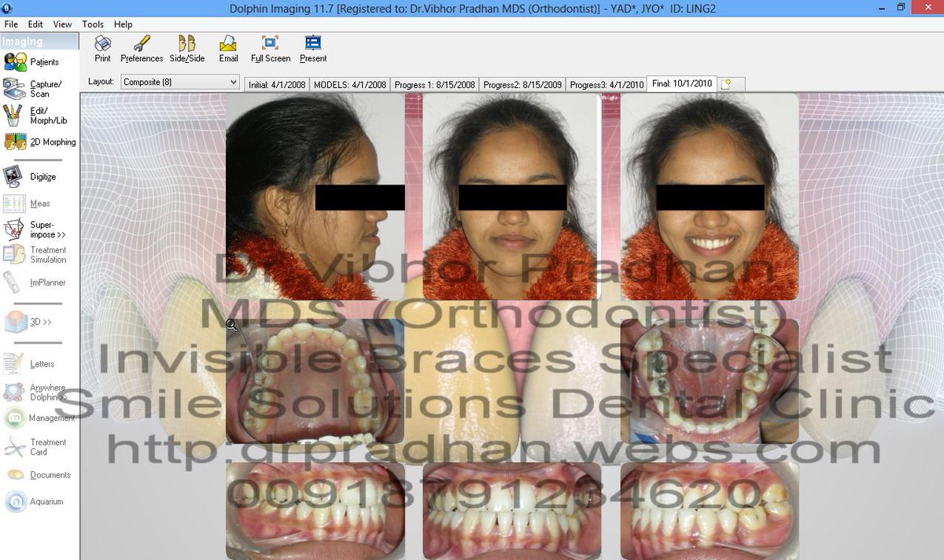Click the Side/Side comparison icon
The height and width of the screenshot is (560, 944).
pos(187,49)
